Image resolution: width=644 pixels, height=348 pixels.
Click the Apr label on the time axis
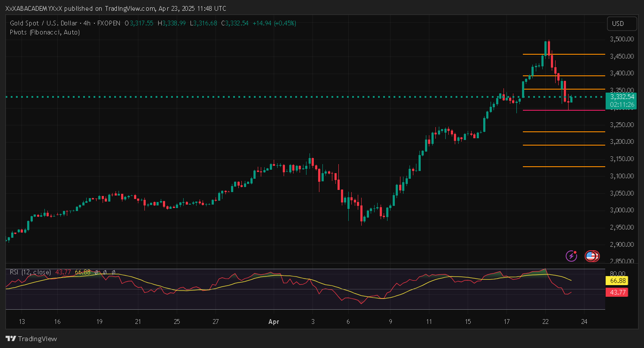[273, 321]
